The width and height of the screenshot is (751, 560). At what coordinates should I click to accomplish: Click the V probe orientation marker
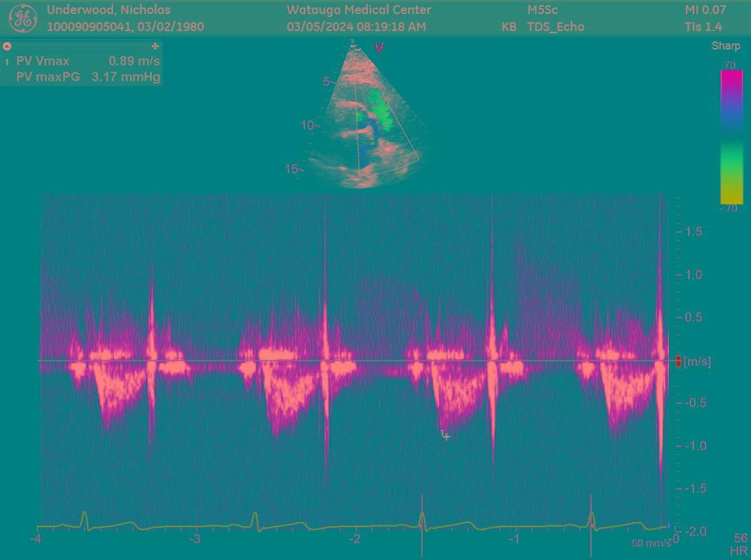pos(379,48)
